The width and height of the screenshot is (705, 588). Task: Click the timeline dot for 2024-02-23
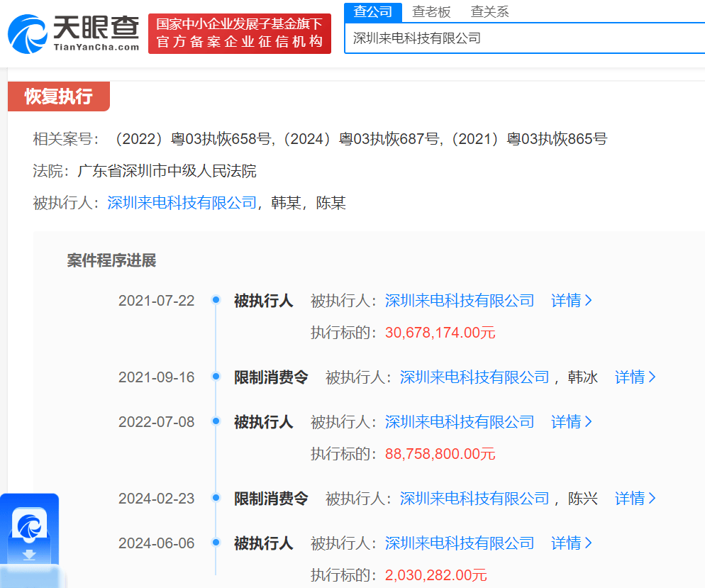click(x=216, y=499)
